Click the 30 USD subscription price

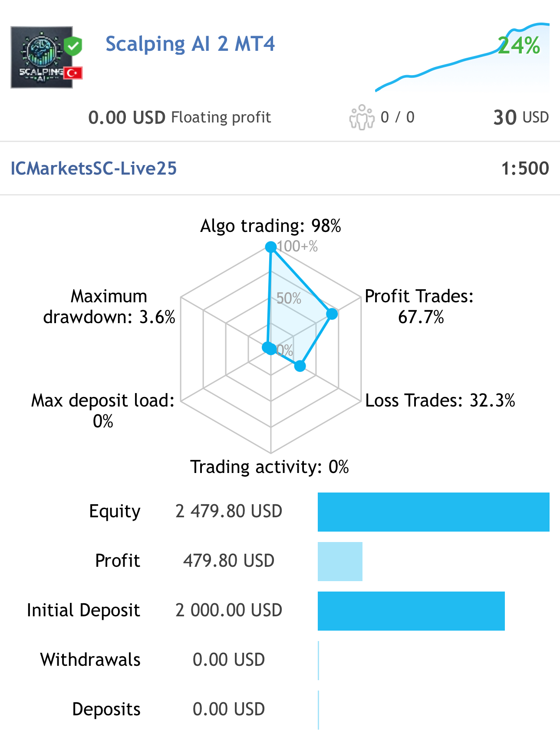[521, 117]
